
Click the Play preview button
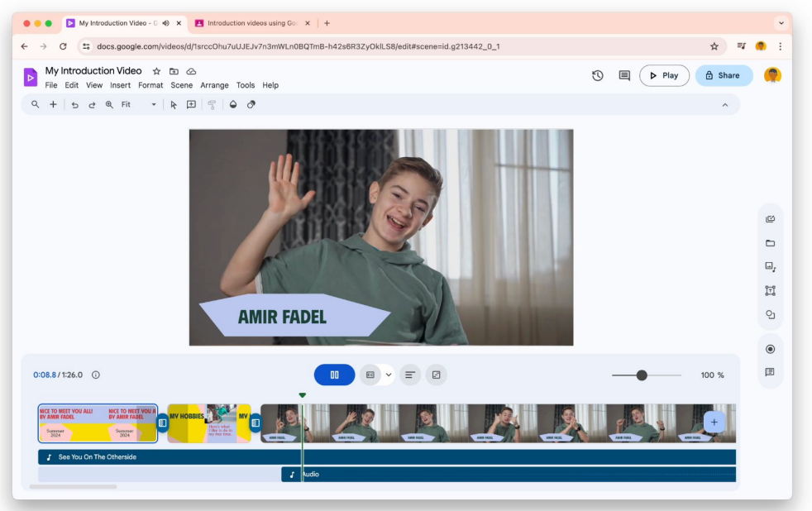(664, 75)
